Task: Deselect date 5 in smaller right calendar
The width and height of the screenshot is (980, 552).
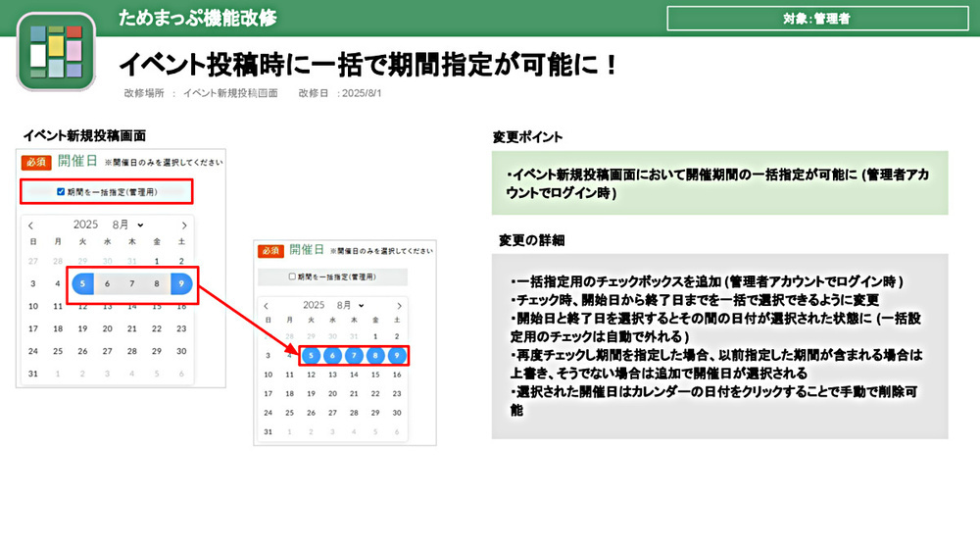Action: tap(312, 356)
